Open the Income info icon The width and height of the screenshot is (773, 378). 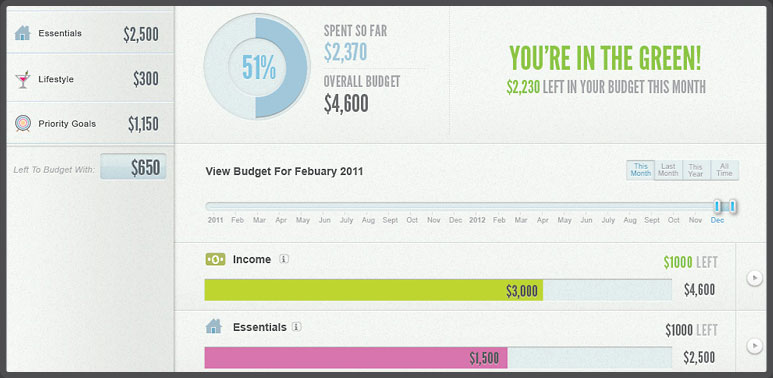[x=283, y=259]
